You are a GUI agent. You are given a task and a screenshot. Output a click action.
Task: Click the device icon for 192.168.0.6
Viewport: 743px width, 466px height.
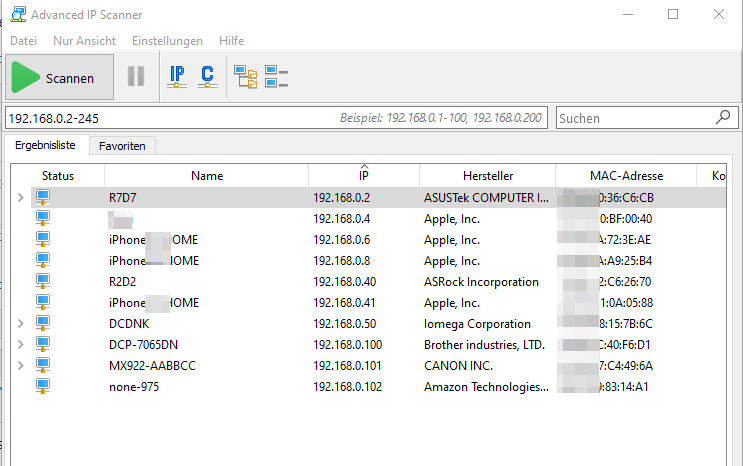(x=43, y=239)
